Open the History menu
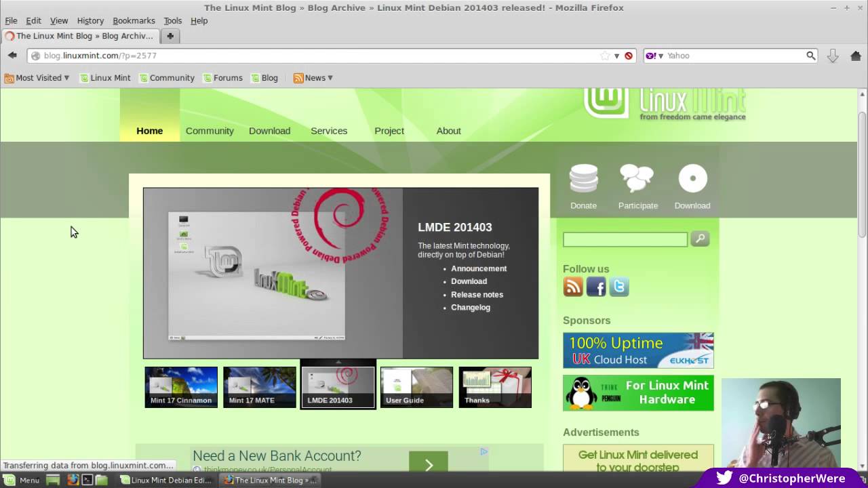This screenshot has height=488, width=868. [90, 20]
